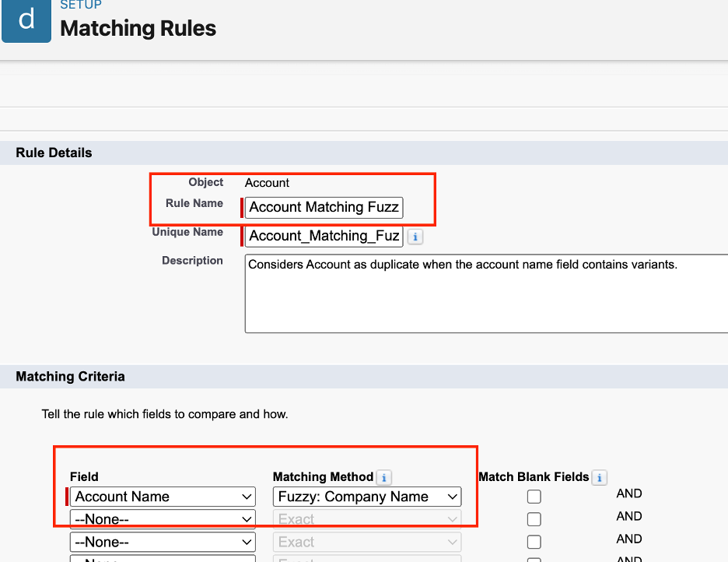This screenshot has width=728, height=562.
Task: Toggle the fourth Match Blank Fields checkbox
Action: click(534, 559)
